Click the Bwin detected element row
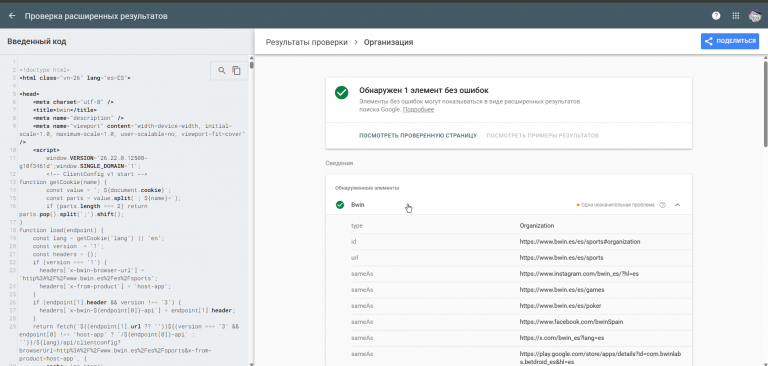 coord(509,205)
